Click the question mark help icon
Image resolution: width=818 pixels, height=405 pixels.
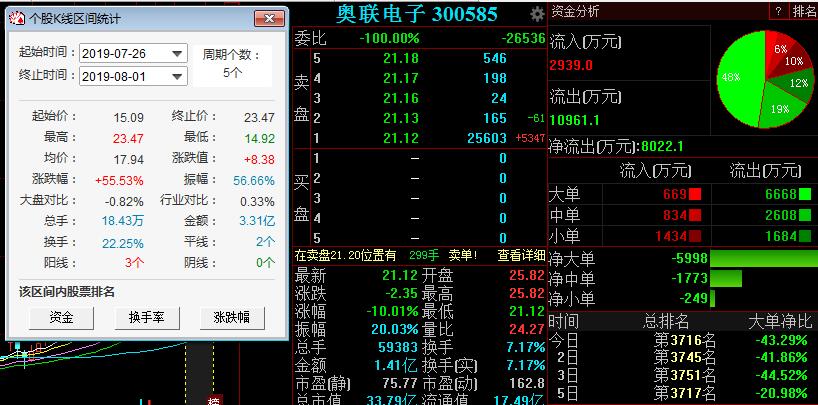pyautogui.click(x=778, y=11)
